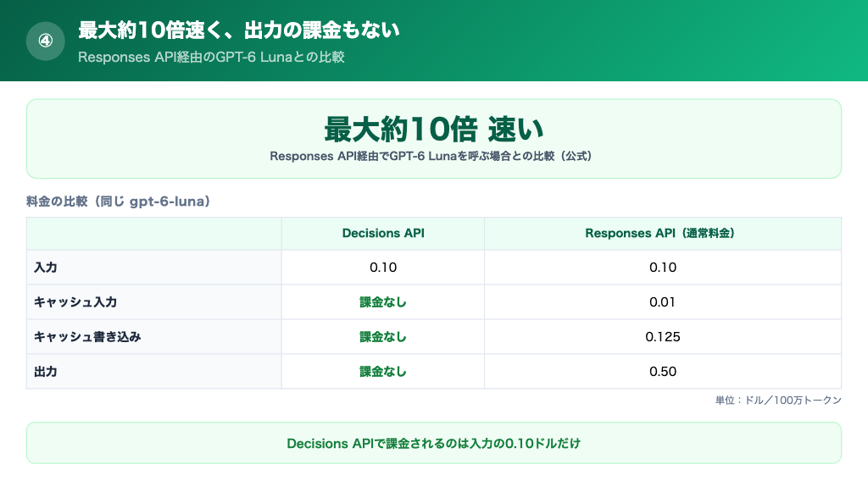Click the 0.50 value cell
868x481 pixels.
click(x=663, y=372)
